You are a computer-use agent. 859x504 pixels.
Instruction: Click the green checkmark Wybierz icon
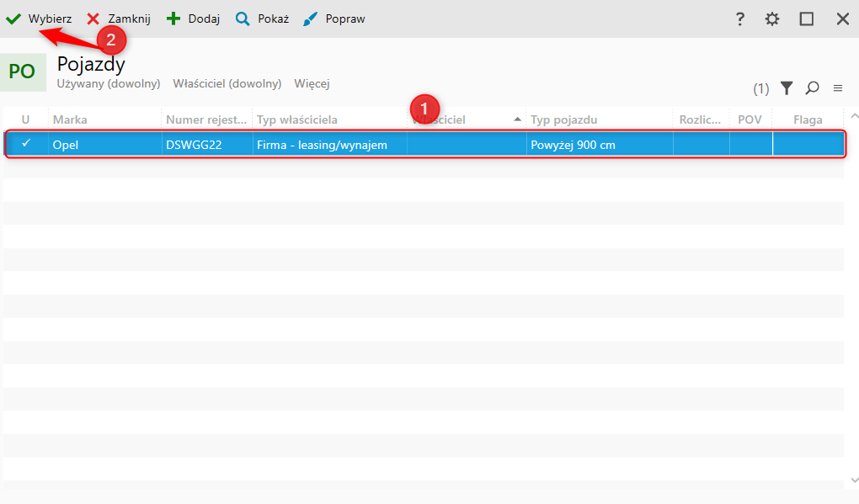(x=13, y=19)
